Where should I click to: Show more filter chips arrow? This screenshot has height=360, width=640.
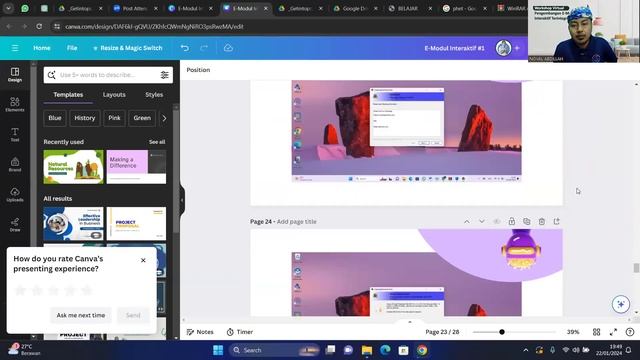click(164, 118)
